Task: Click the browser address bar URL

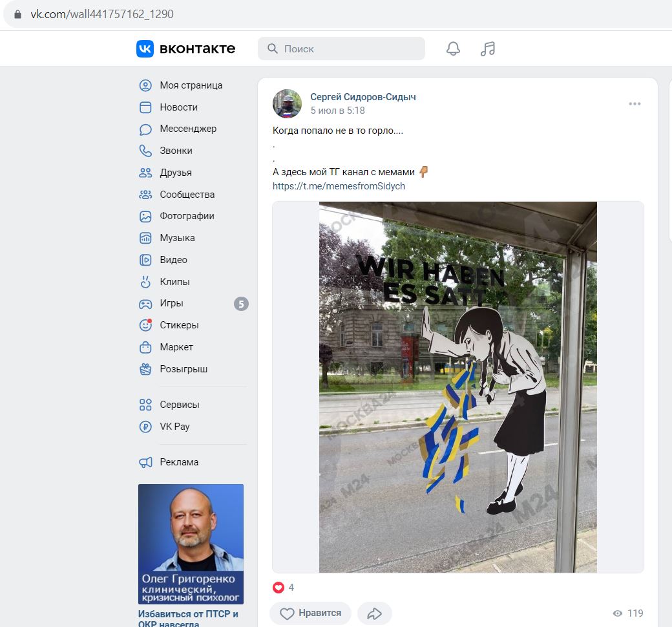Action: click(102, 14)
